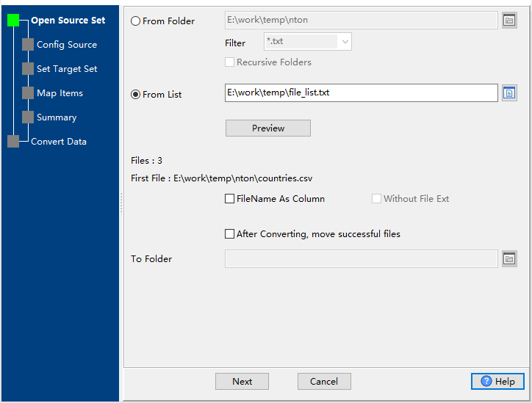Click the green Open Source Set step icon

tap(13, 21)
